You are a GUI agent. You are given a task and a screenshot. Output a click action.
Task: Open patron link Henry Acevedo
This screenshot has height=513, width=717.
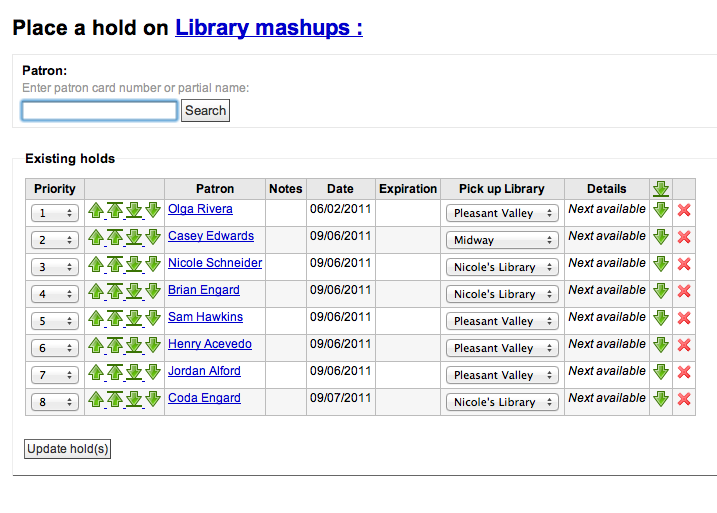click(210, 344)
